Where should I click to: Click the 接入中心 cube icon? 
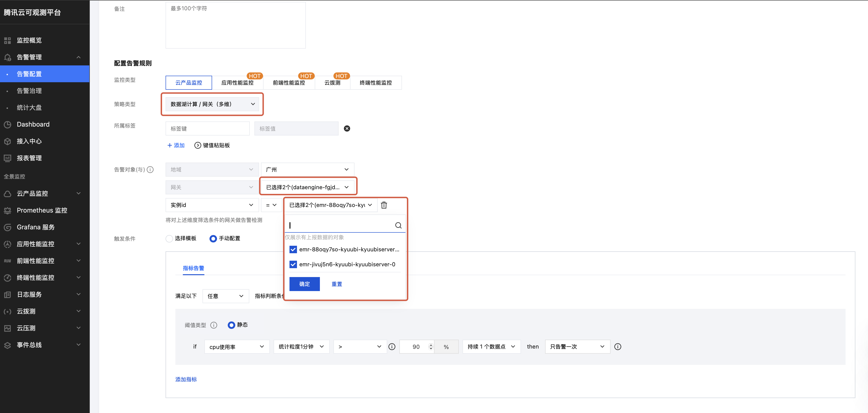(7, 141)
